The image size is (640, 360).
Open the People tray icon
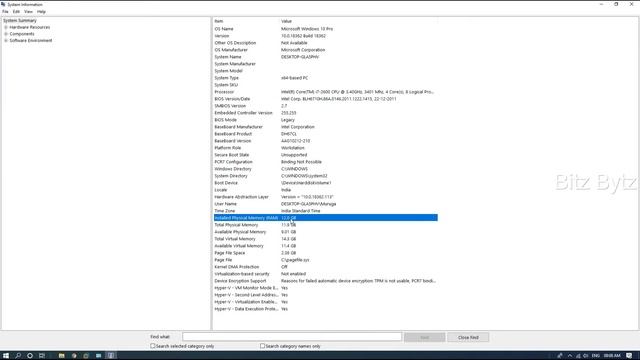tap(560, 356)
